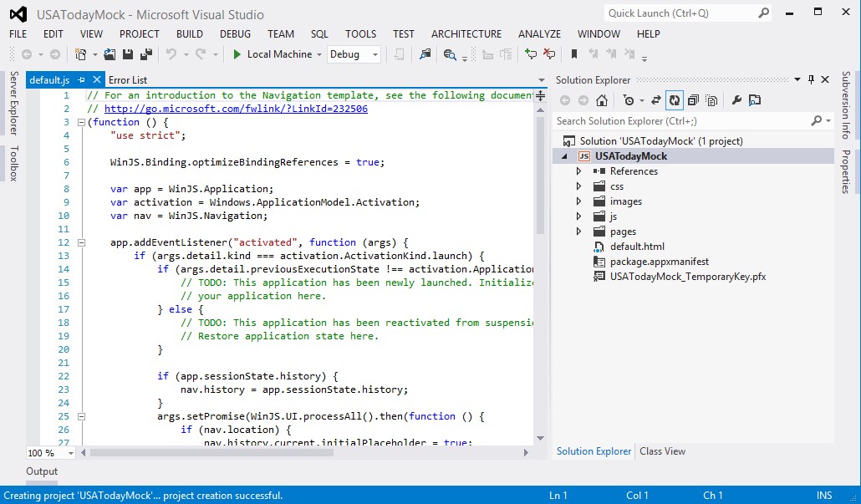The height and width of the screenshot is (504, 861).
Task: Select the Find in Files icon
Action: tap(425, 53)
